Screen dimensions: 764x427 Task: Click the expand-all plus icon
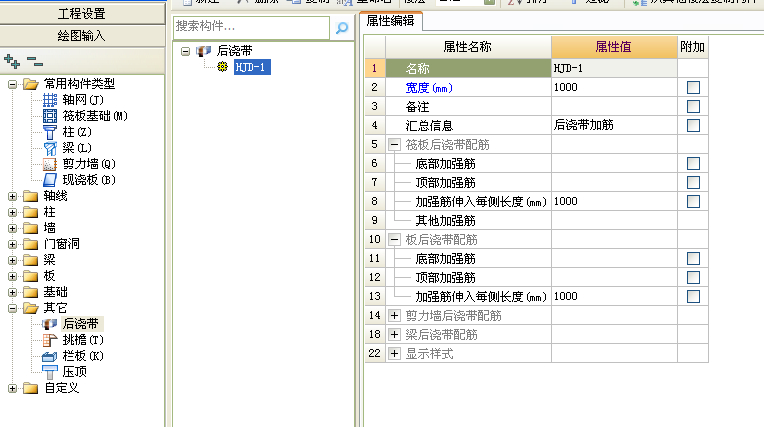point(12,61)
